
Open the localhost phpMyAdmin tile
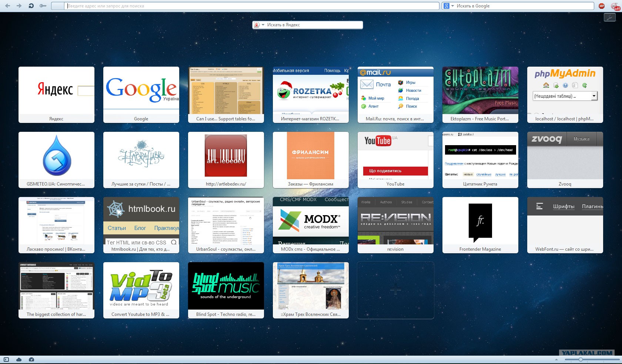tap(565, 95)
